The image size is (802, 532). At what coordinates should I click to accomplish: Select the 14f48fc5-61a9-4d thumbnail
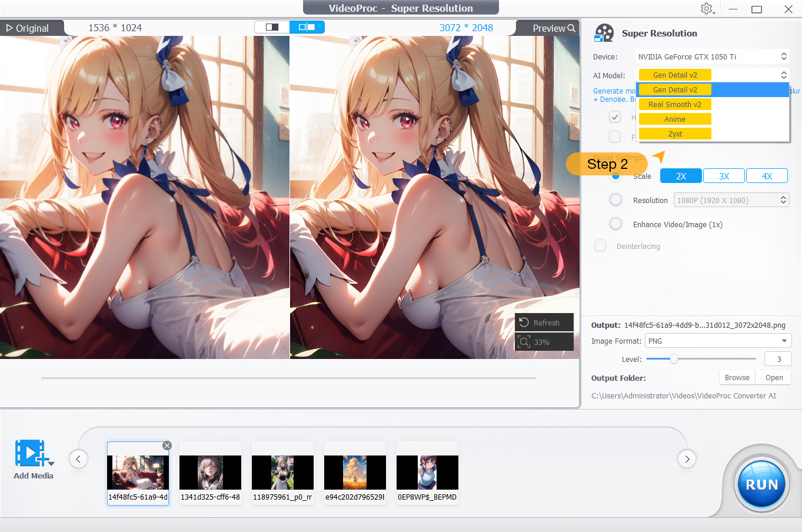[x=138, y=473]
